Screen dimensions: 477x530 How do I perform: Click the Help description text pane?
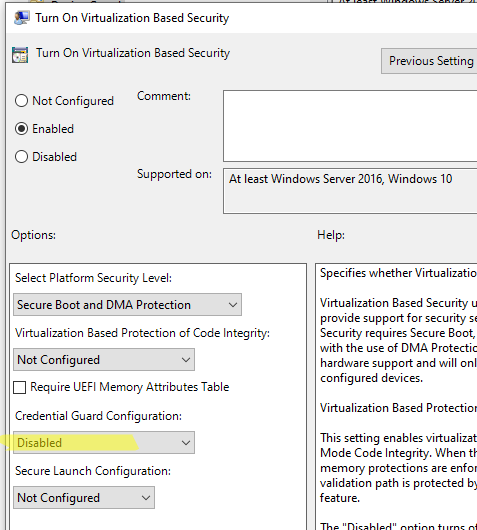[x=396, y=396]
